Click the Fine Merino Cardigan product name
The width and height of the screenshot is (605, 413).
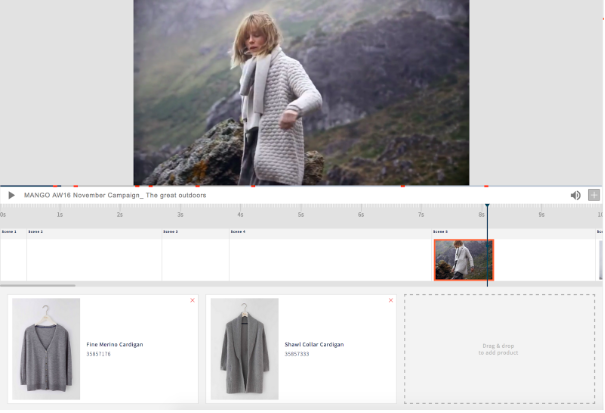115,344
